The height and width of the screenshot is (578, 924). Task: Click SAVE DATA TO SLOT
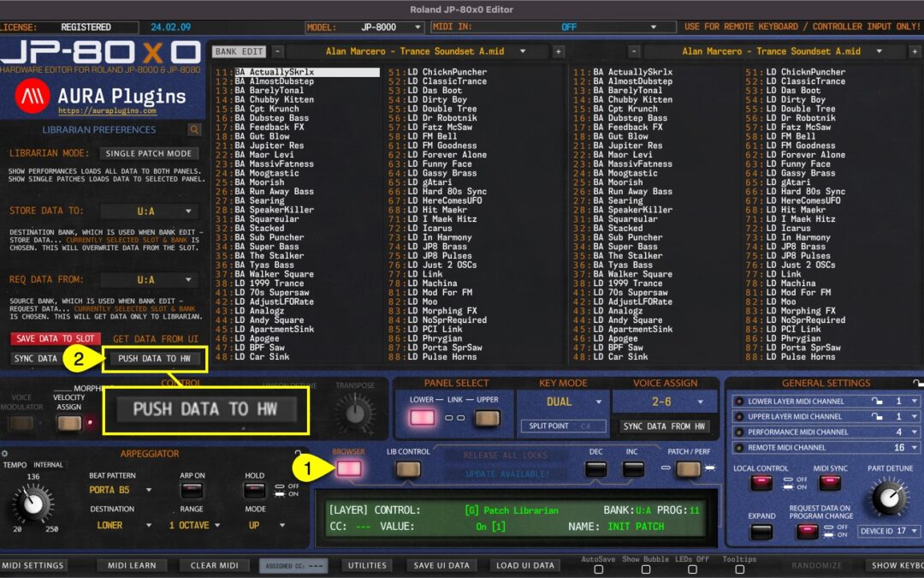click(55, 338)
